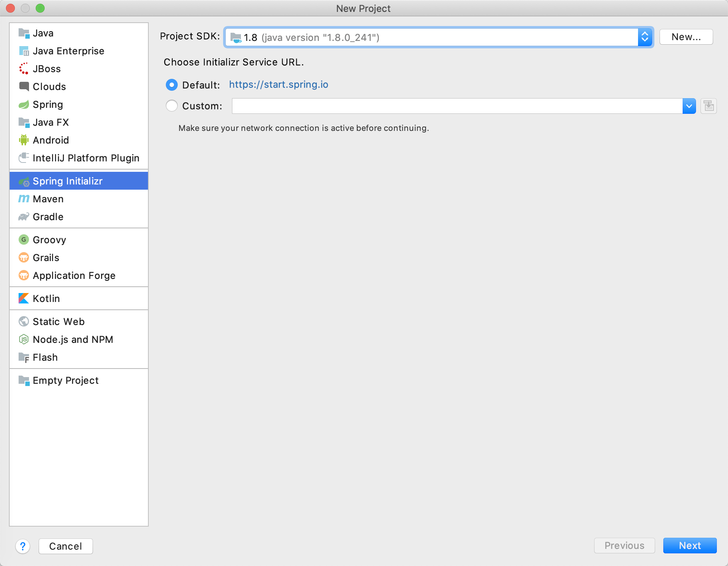Open the https://start.spring.io link
This screenshot has height=566, width=728.
pyautogui.click(x=278, y=84)
